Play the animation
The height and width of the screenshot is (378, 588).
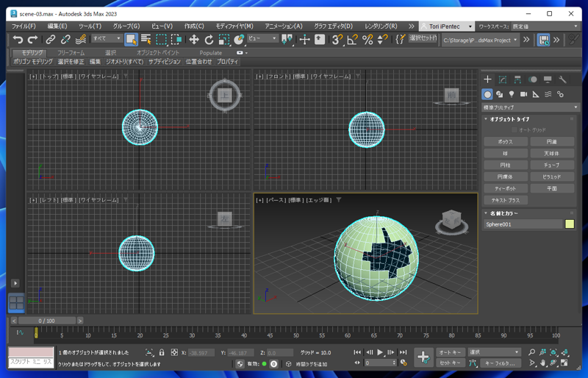point(380,352)
